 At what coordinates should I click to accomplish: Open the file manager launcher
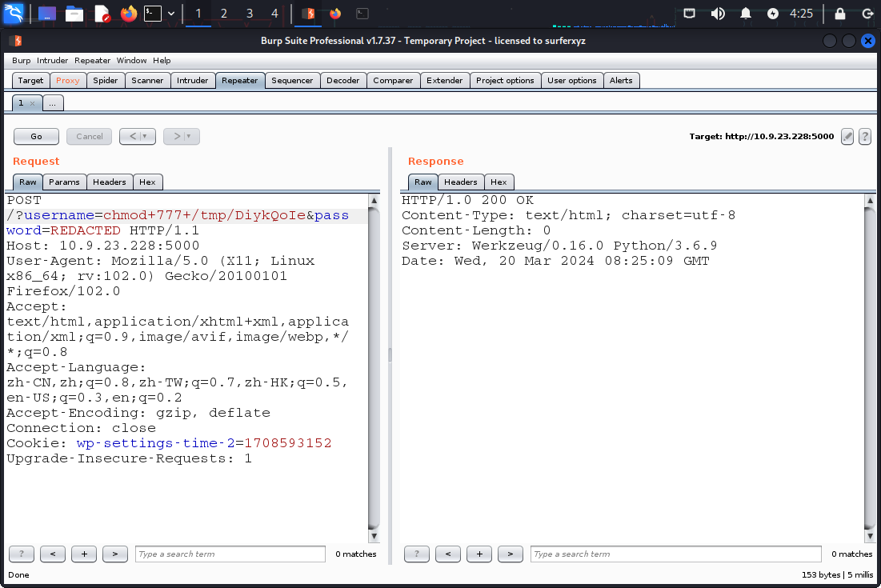74,14
